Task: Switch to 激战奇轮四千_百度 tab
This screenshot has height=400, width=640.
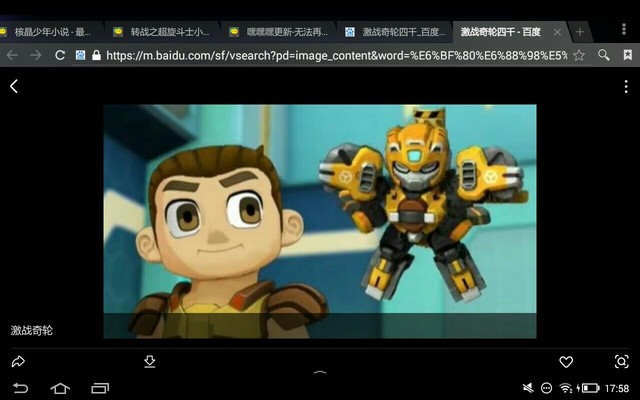Action: [395, 32]
